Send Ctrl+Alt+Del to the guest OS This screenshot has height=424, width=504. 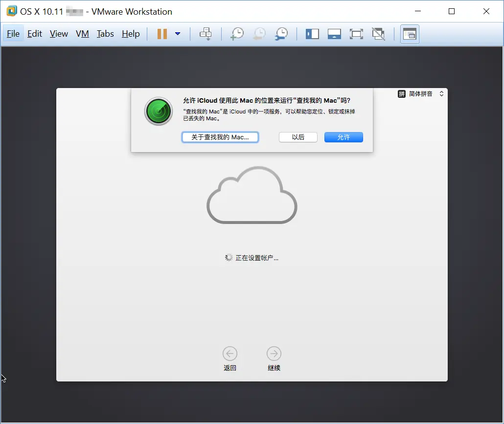(206, 34)
